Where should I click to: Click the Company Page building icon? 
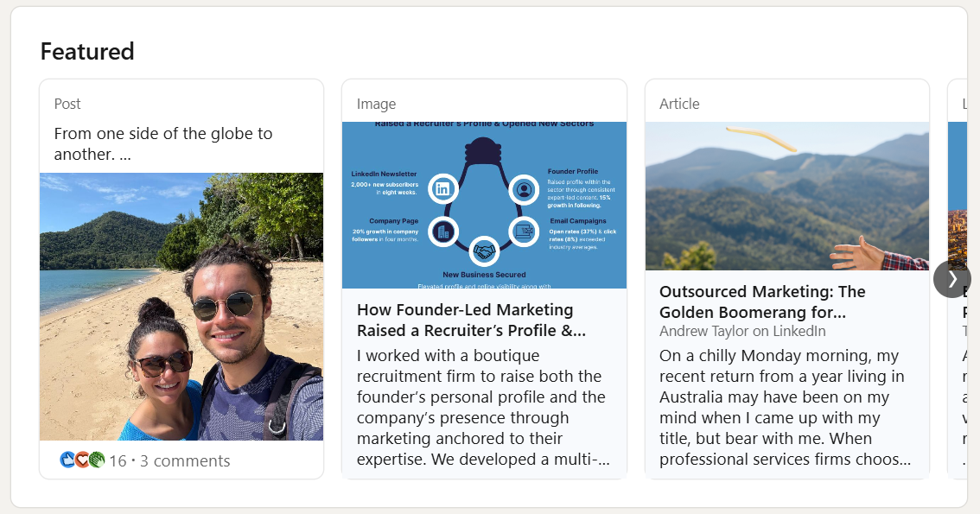[x=444, y=231]
